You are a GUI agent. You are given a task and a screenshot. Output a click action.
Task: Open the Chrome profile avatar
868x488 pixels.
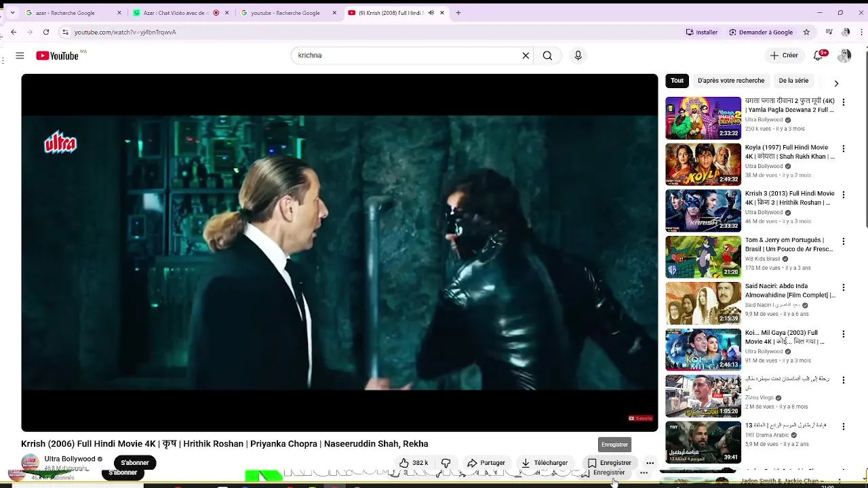[846, 32]
